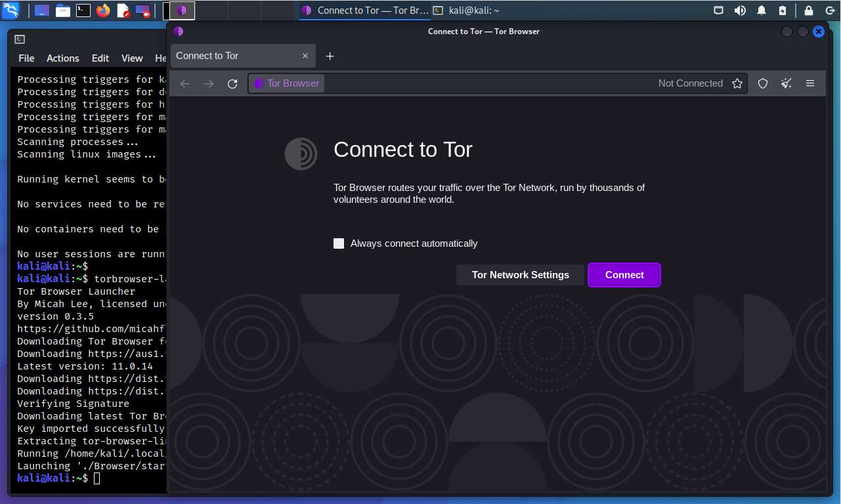841x504 pixels.
Task: Open the volume control in system tray
Action: 740,10
